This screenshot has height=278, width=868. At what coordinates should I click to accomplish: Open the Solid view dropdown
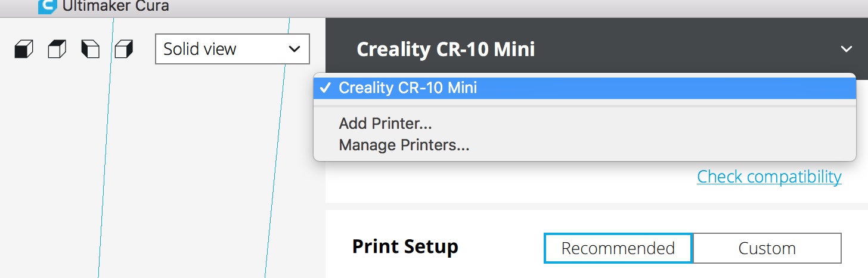point(232,49)
